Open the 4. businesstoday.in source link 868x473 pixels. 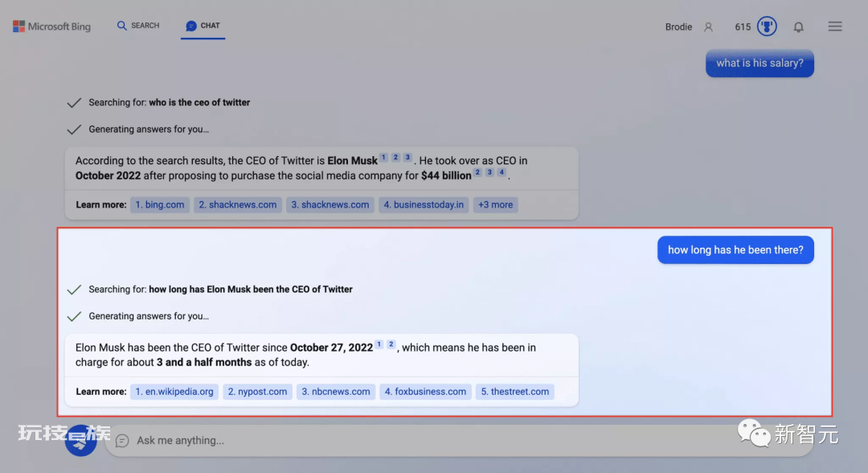point(424,204)
